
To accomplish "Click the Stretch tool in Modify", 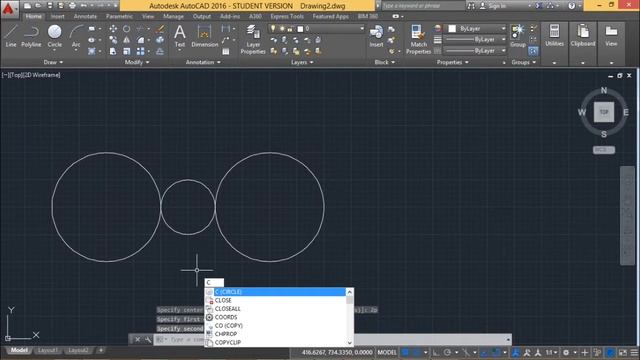I will pos(113,51).
